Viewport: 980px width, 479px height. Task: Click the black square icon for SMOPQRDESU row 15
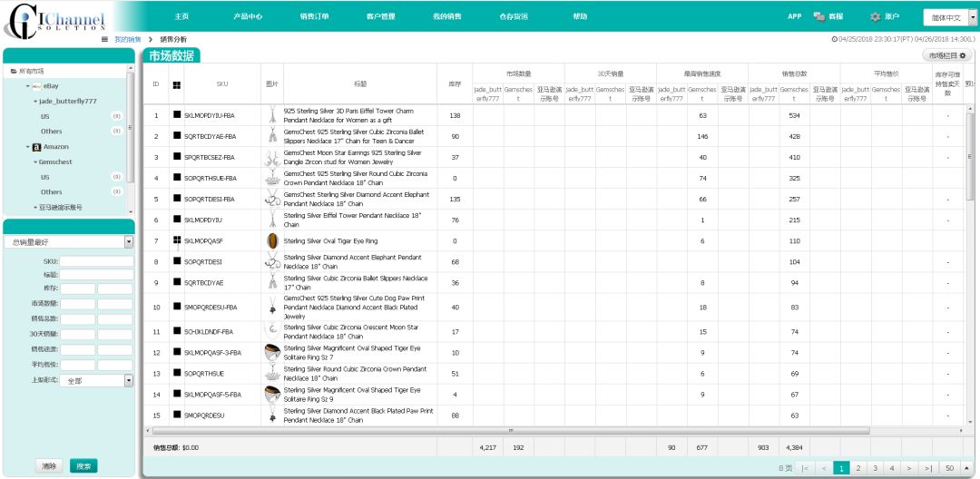[177, 415]
